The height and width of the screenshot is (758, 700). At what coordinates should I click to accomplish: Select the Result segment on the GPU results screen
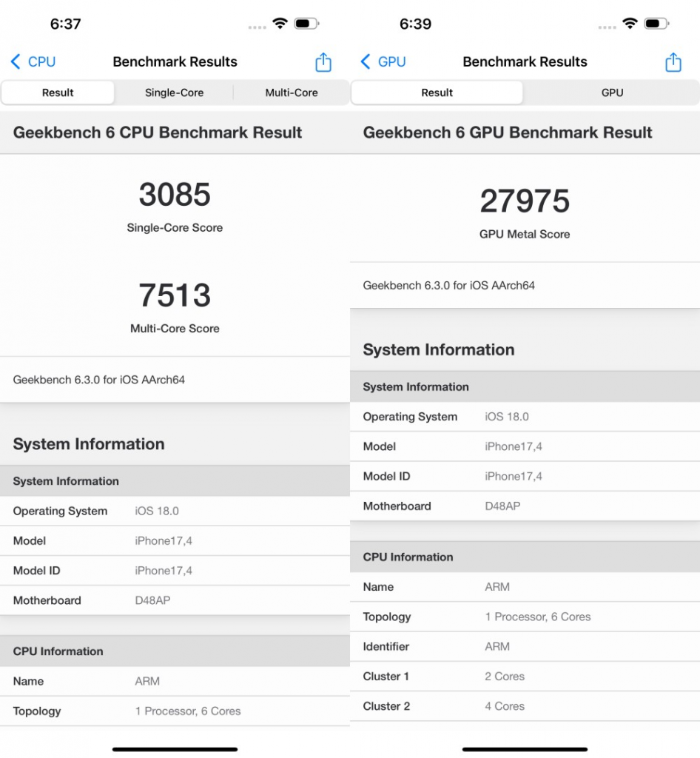(x=437, y=93)
